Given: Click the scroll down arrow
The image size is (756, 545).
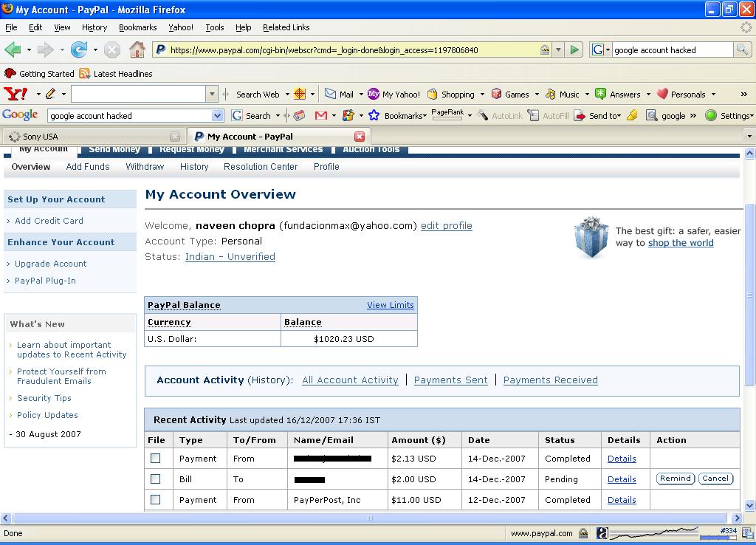Looking at the screenshot, I should coord(750,505).
